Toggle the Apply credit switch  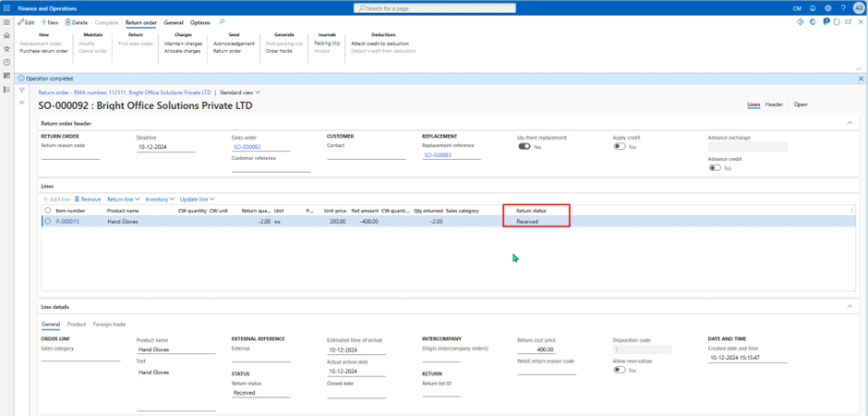[x=620, y=147]
